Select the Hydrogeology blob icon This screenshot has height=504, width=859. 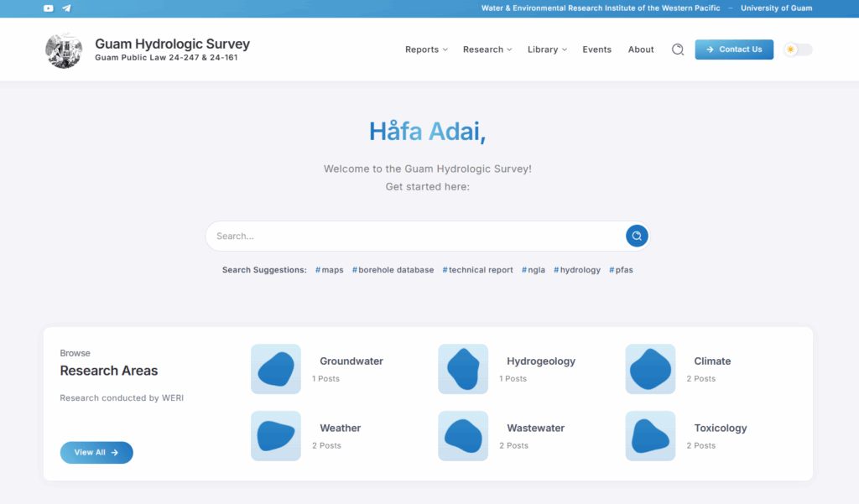pos(463,369)
